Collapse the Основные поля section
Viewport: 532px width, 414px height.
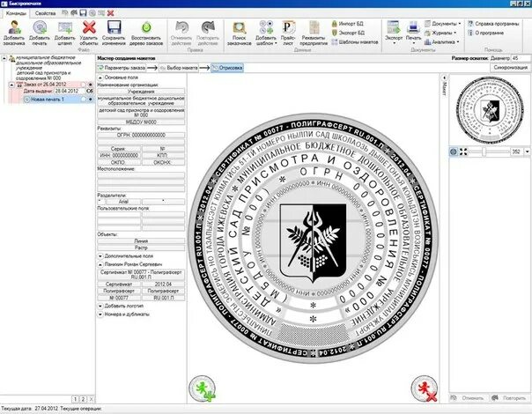click(x=100, y=78)
